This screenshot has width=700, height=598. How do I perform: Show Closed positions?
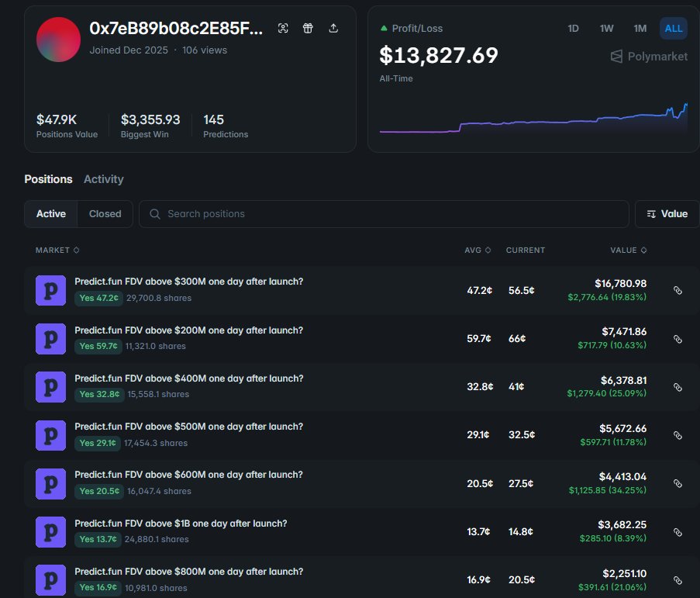(x=105, y=214)
